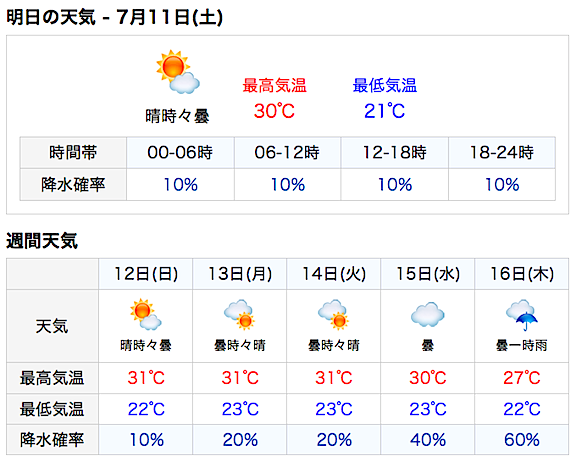The width and height of the screenshot is (576, 462).
Task: Click the 週間天気 section heading
Action: (42, 241)
